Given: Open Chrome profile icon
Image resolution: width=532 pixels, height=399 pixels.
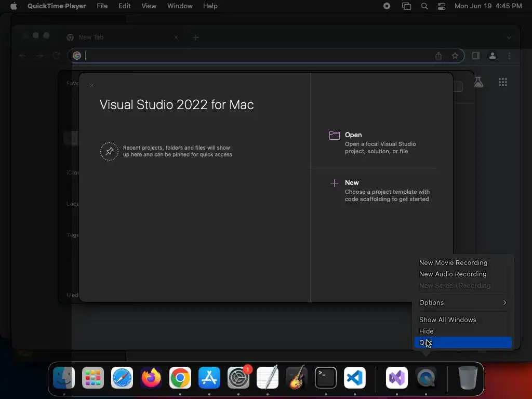Looking at the screenshot, I should point(493,56).
